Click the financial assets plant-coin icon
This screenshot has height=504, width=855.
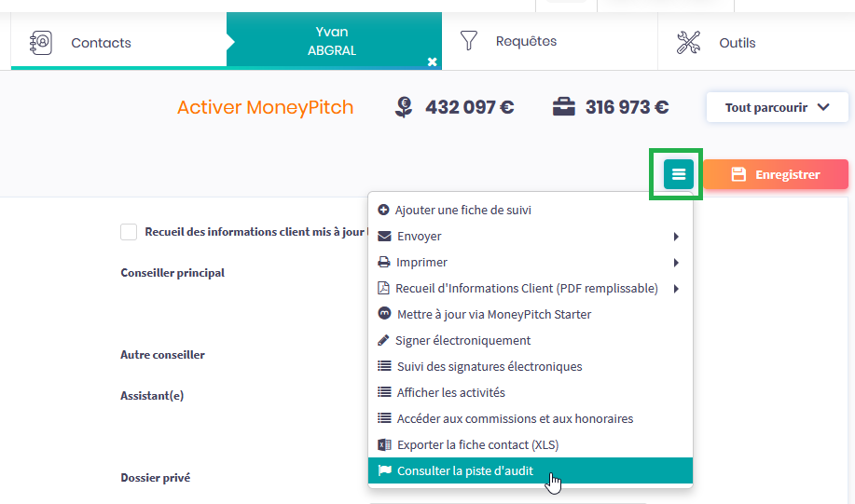point(403,107)
